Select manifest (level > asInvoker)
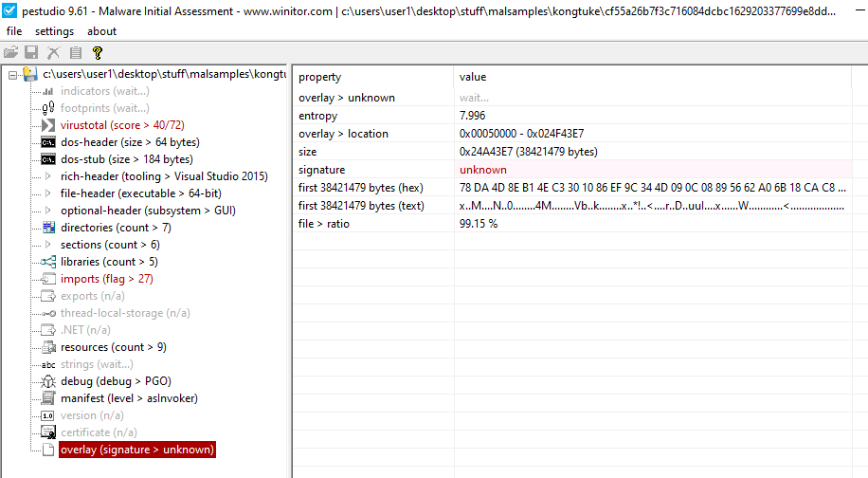This screenshot has width=868, height=478. click(129, 398)
